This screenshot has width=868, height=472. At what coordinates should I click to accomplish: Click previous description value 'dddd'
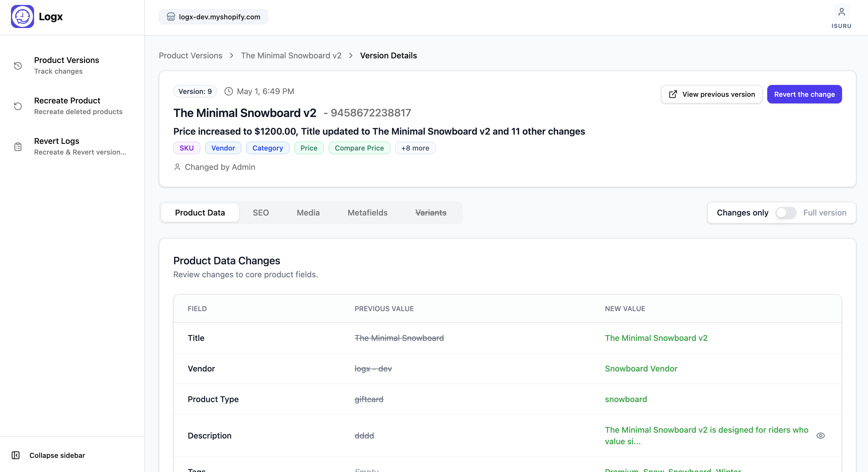364,436
